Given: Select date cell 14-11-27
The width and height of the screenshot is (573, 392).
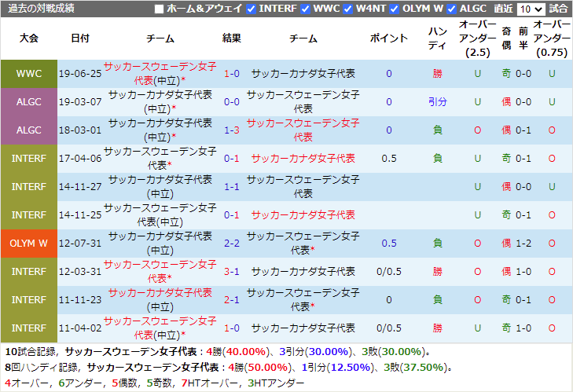Looking at the screenshot, I should coord(80,187).
